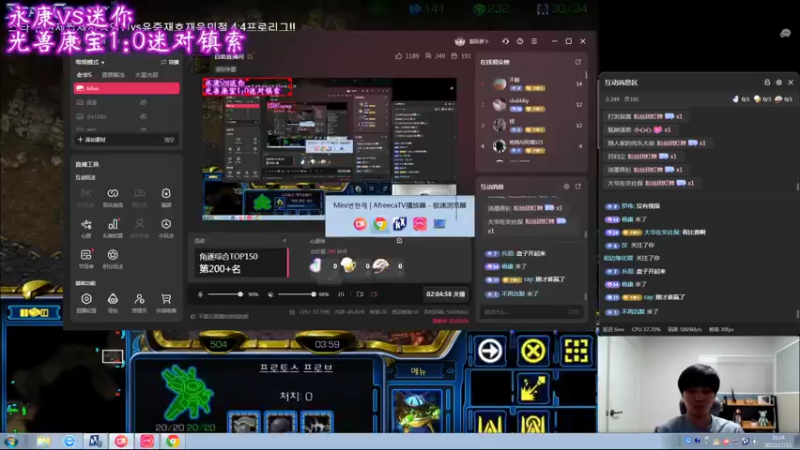Click StarCraft 메뉴 menu button

pyautogui.click(x=418, y=371)
